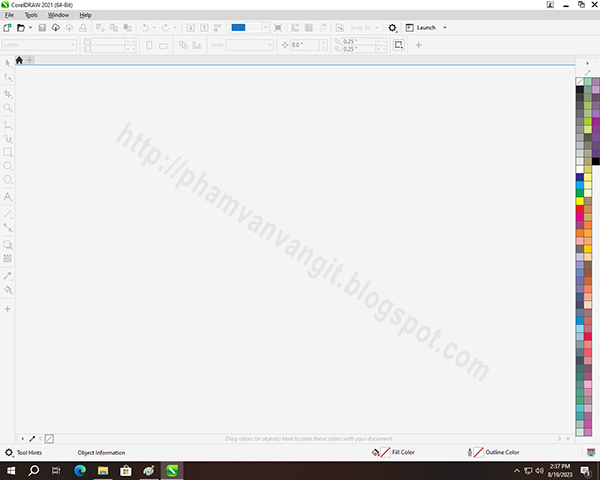Open the Welcome Screen home tab
Image resolution: width=600 pixels, height=480 pixels.
coord(19,60)
